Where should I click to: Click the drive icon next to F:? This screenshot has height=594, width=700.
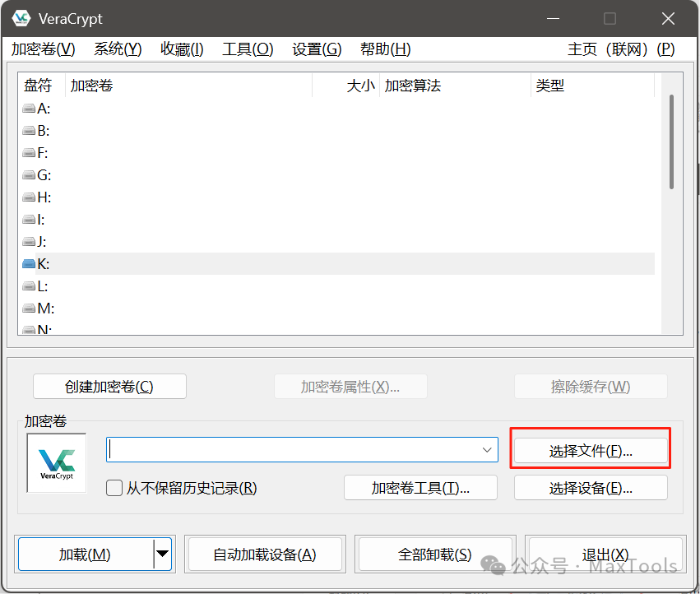(29, 153)
